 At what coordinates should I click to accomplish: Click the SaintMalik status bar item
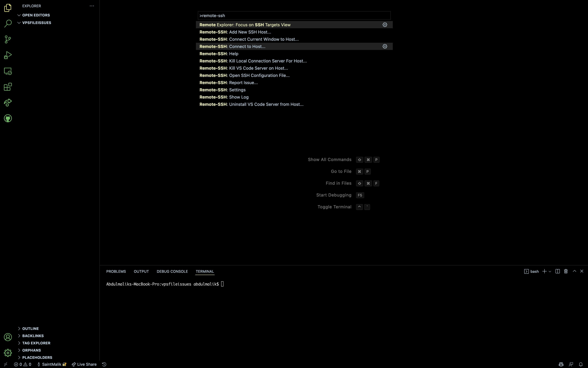(52, 364)
